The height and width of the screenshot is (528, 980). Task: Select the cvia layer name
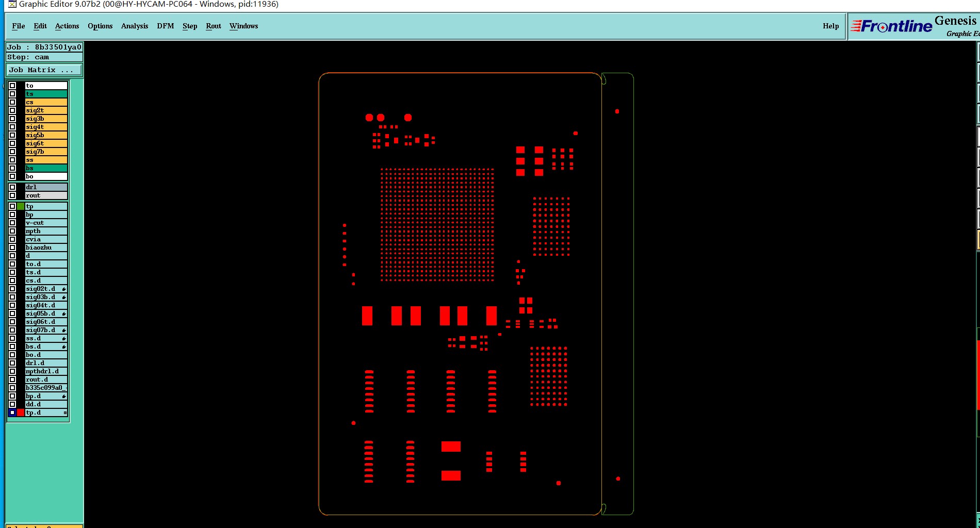click(x=46, y=239)
